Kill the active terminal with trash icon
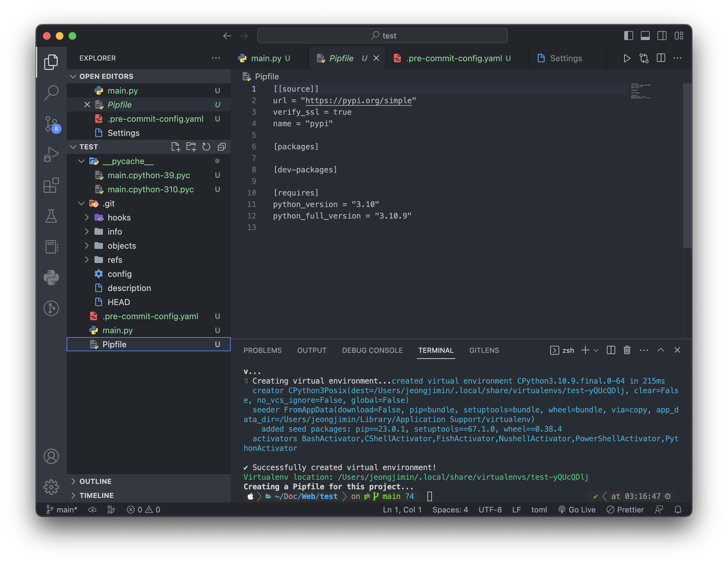The width and height of the screenshot is (728, 564). 627,350
